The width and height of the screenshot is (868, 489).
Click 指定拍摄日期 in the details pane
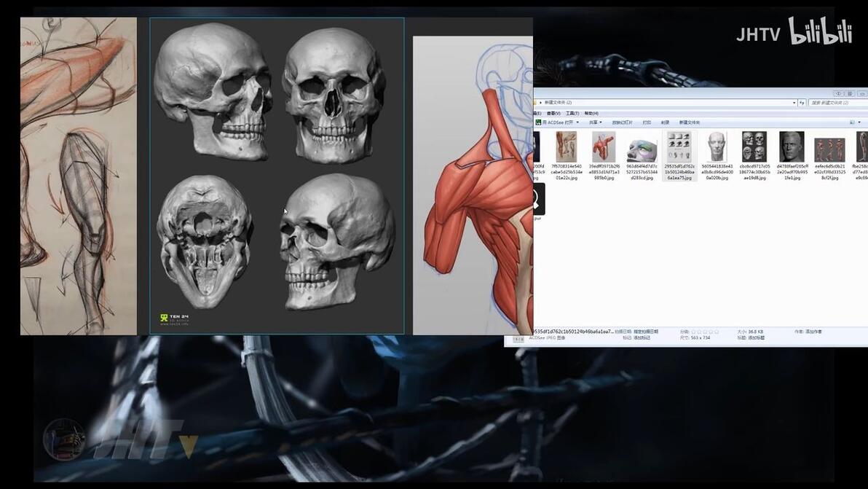(x=645, y=332)
